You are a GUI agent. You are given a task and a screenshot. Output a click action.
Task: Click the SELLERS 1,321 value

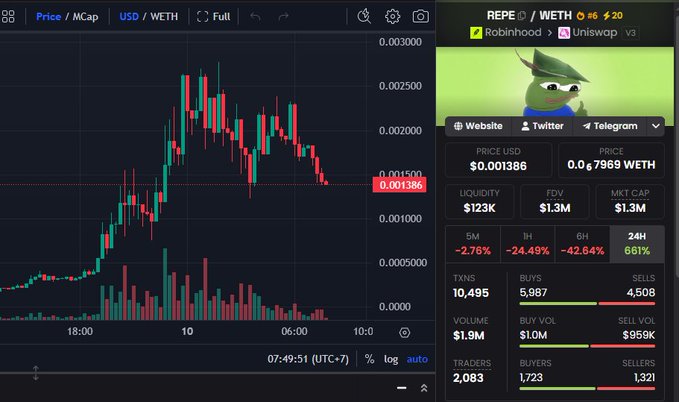644,378
